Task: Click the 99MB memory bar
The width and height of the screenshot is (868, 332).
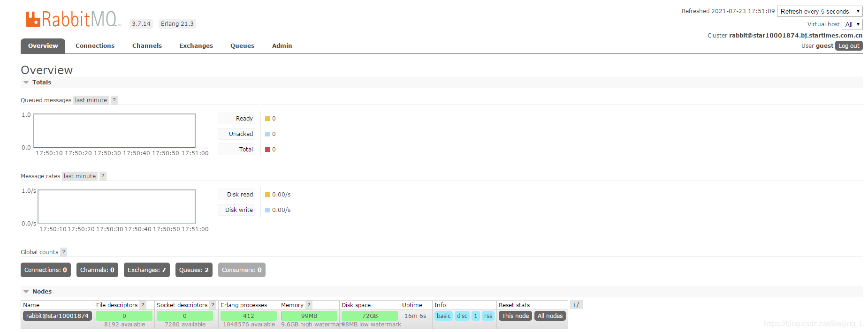Action: tap(309, 316)
